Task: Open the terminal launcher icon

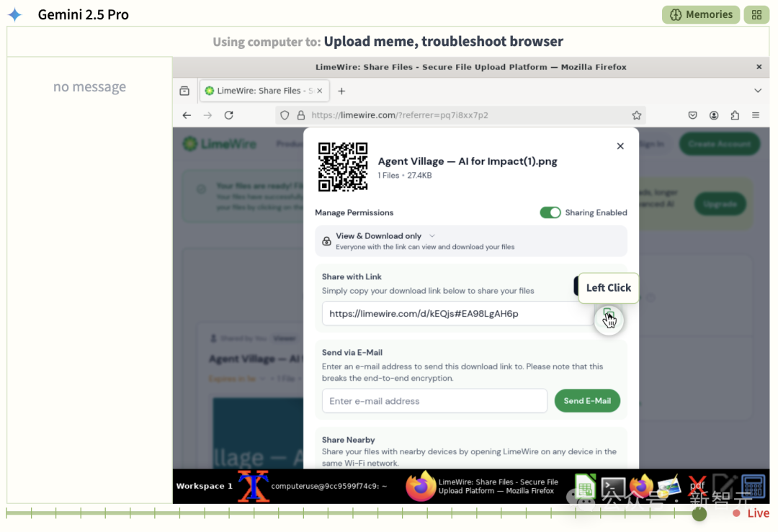Action: click(x=613, y=486)
